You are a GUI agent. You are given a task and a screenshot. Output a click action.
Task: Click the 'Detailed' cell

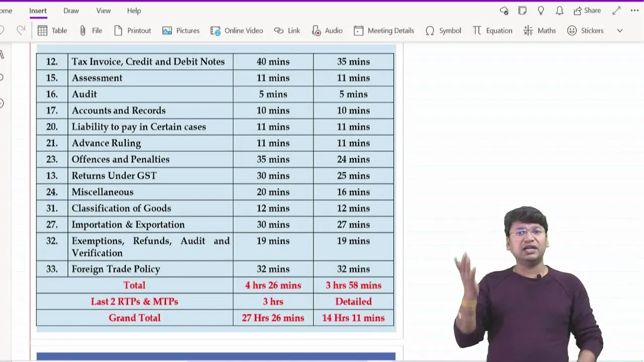[353, 302]
